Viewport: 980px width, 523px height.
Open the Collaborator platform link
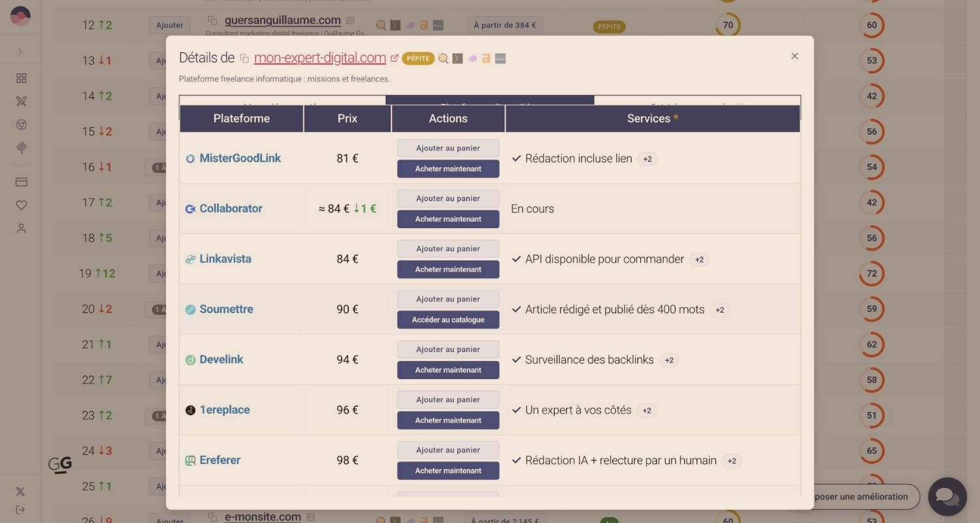[231, 209]
